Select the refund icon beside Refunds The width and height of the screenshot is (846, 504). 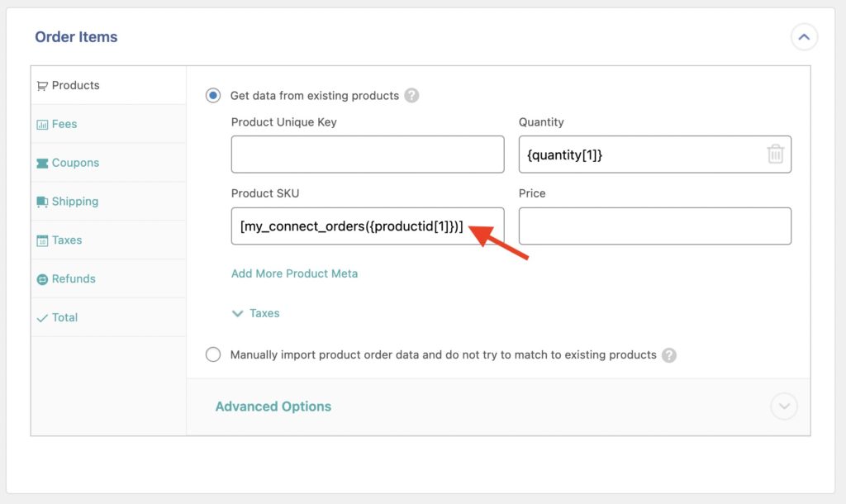(x=44, y=278)
